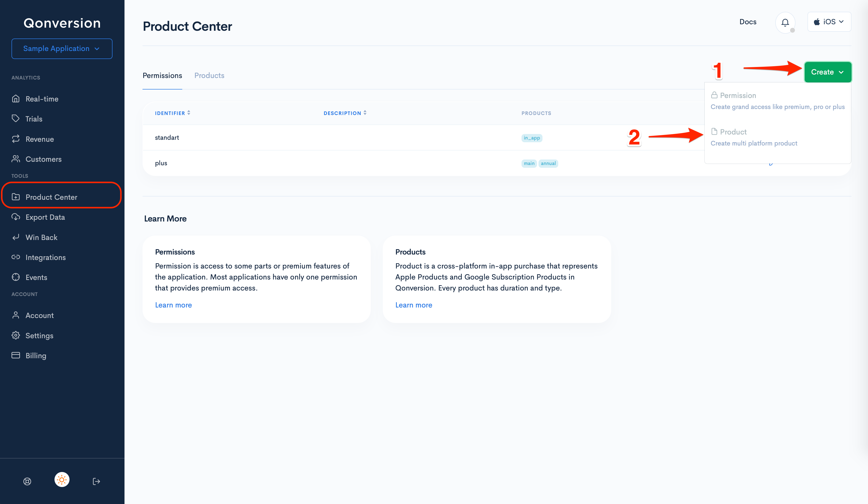Click the document icon beside Product
868x504 pixels.
(x=714, y=131)
